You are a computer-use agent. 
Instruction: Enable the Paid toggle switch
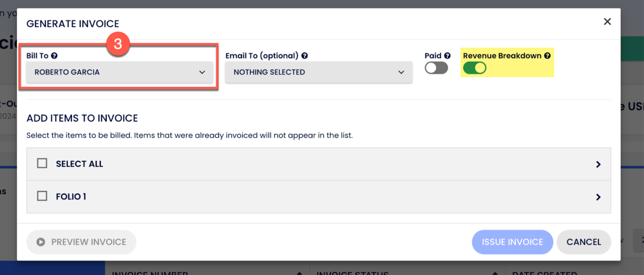pos(436,68)
